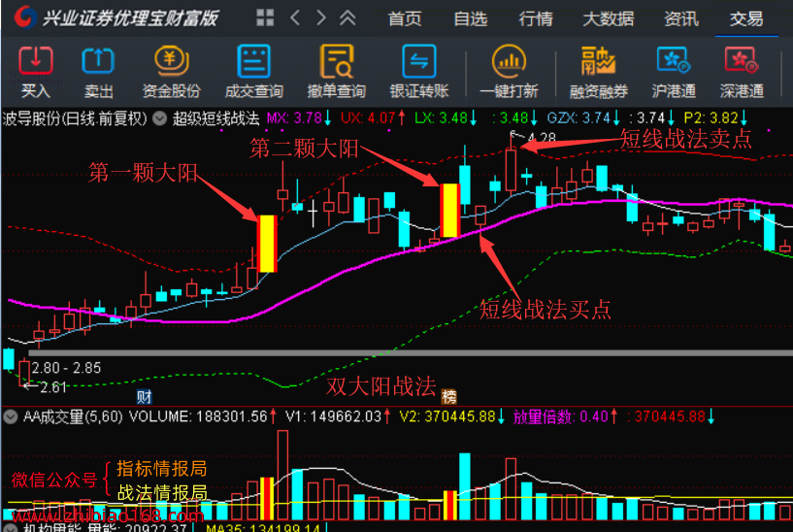The image size is (793, 532).
Task: Expand indicator dropdown beside 波导股份
Action: (160, 118)
